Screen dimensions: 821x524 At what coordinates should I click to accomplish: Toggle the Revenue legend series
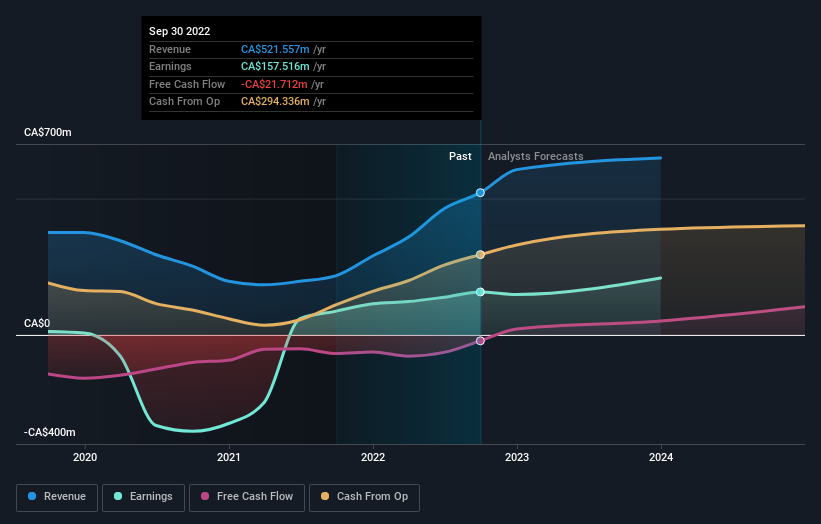(57, 497)
